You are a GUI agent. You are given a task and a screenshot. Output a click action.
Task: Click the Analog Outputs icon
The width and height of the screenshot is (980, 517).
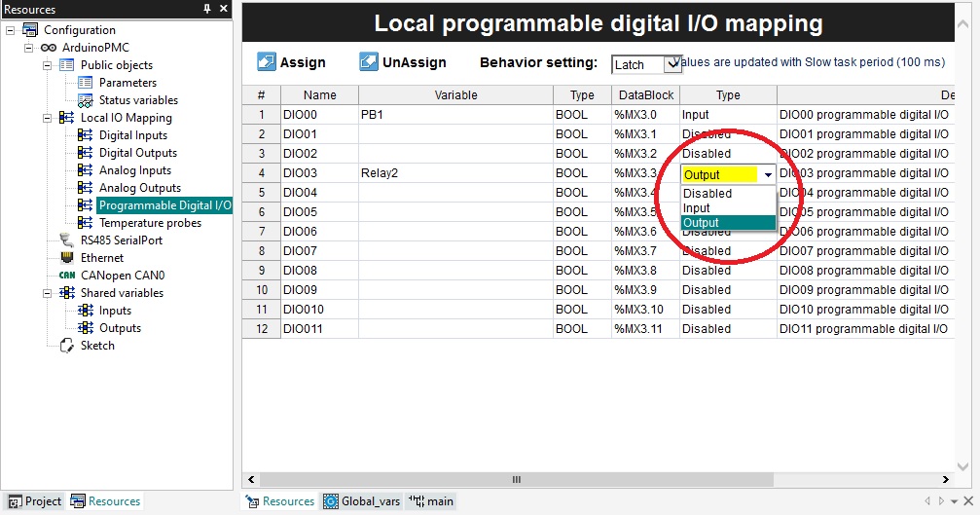(85, 188)
